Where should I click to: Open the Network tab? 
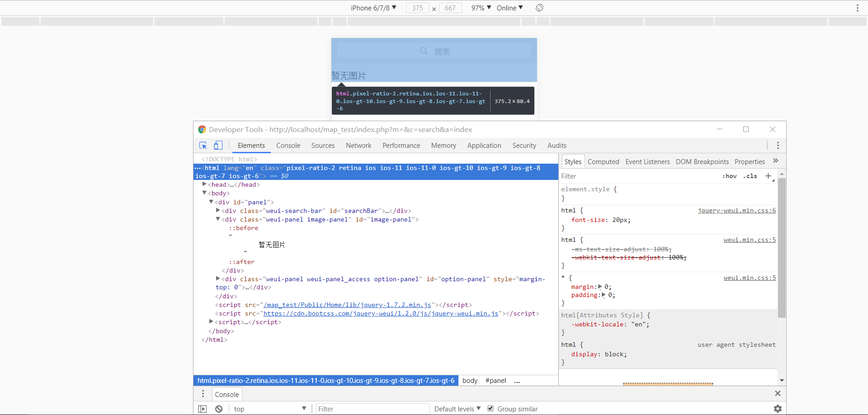tap(359, 146)
